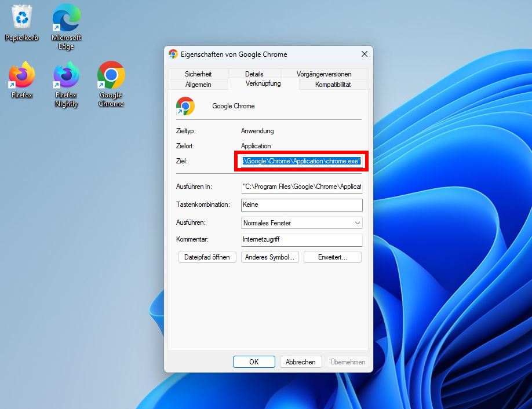Viewport: 532px width, 409px height.
Task: Switch to the Sicherheit tab
Action: (198, 74)
